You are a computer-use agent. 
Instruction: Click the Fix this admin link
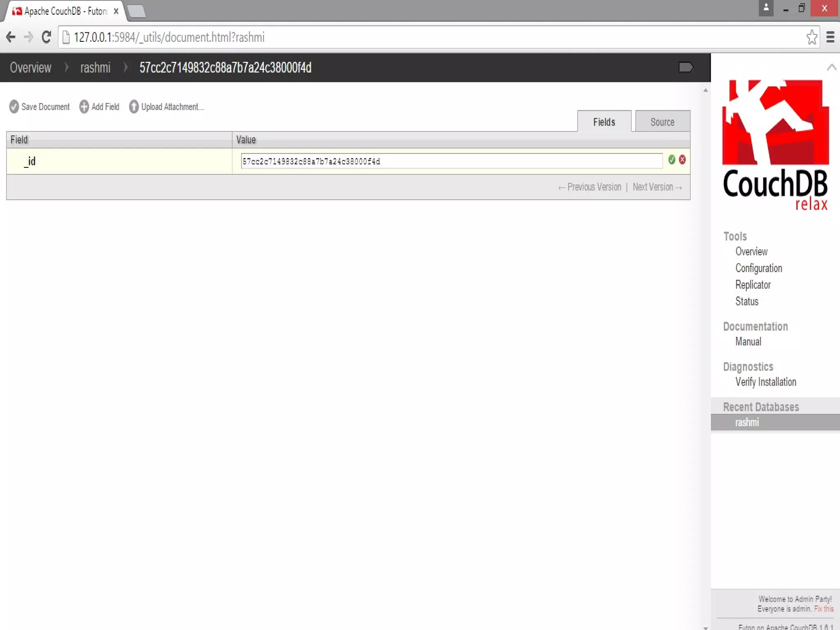click(x=824, y=609)
